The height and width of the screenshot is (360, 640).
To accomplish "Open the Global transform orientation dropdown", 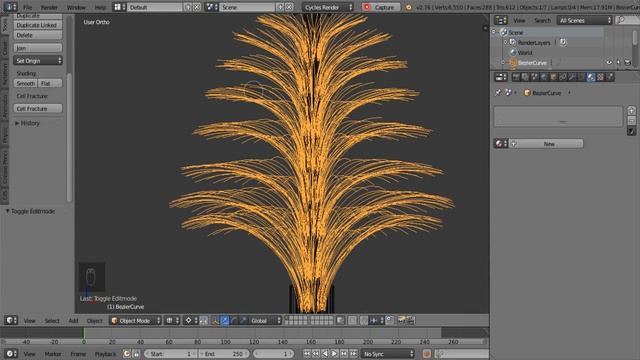I will click(265, 320).
